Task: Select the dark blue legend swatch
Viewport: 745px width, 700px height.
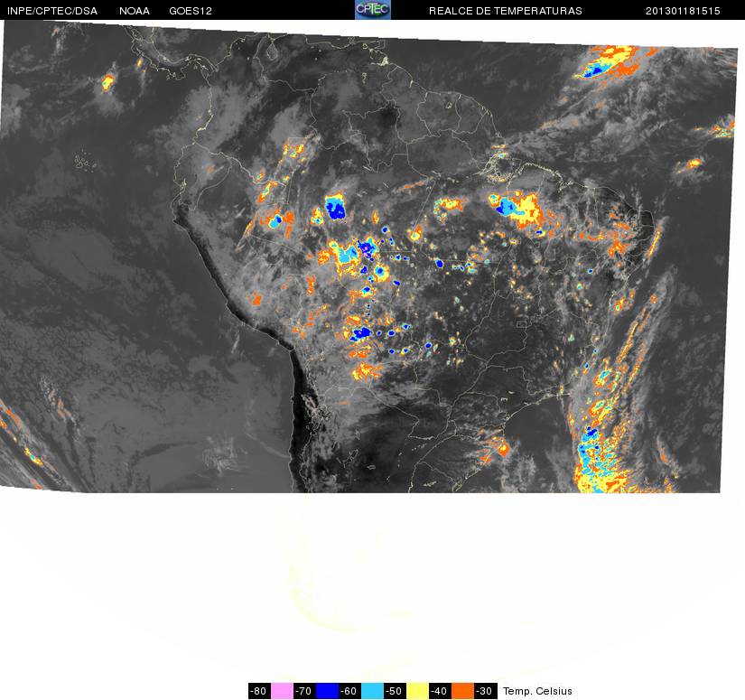Action: (x=327, y=691)
